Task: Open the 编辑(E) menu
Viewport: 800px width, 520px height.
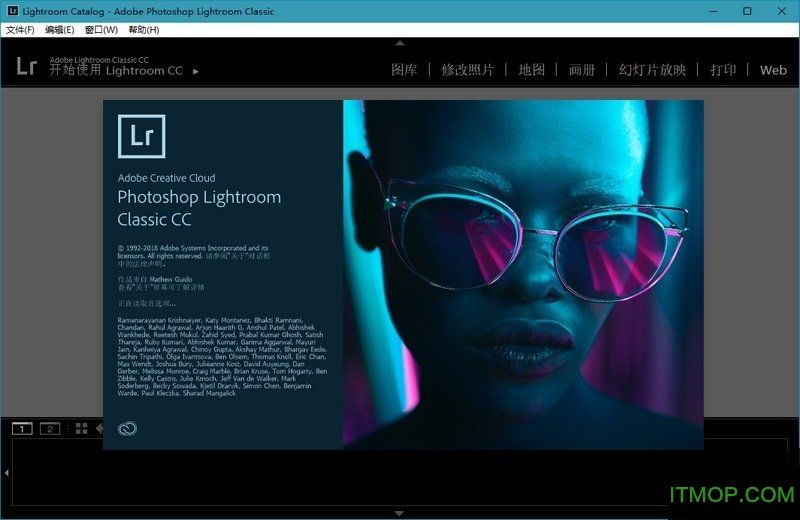Action: [x=60, y=30]
